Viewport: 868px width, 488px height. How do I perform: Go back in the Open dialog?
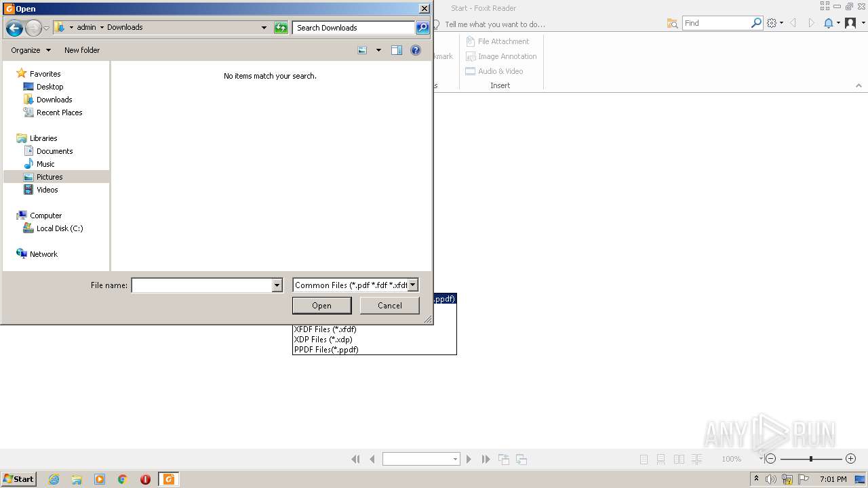(x=14, y=28)
